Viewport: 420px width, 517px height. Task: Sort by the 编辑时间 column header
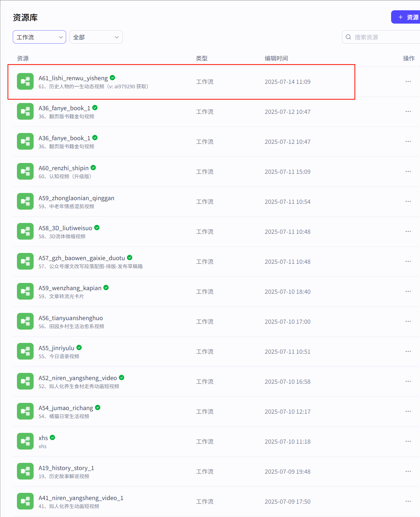[276, 58]
